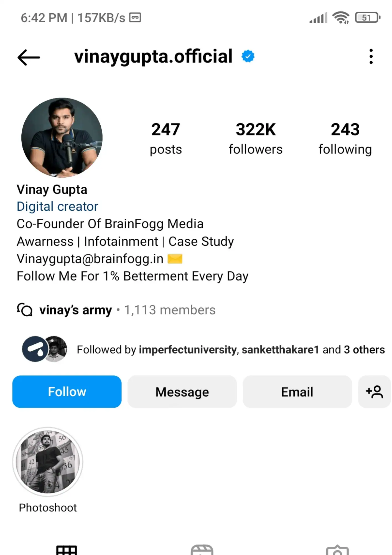This screenshot has height=555, width=392.
Task: Expand suggested accounts with add-person icon
Action: 374,392
